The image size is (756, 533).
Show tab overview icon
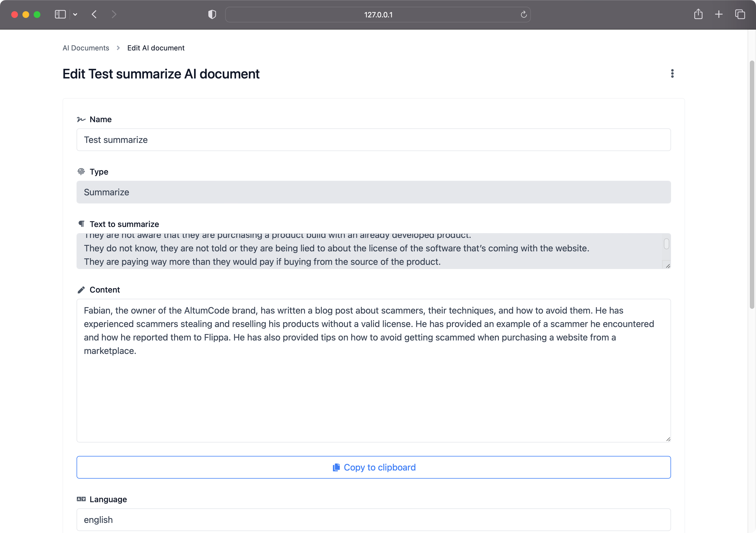(x=740, y=15)
